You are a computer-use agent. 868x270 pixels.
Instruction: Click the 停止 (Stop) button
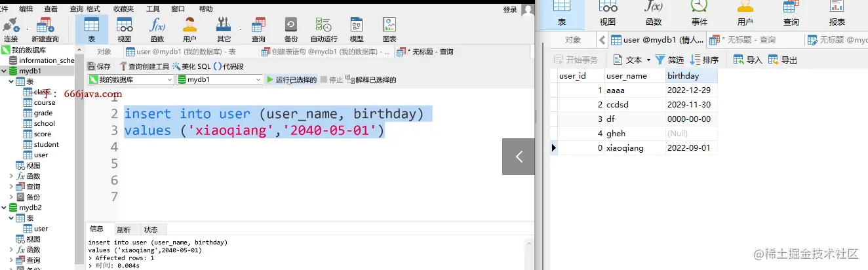331,80
